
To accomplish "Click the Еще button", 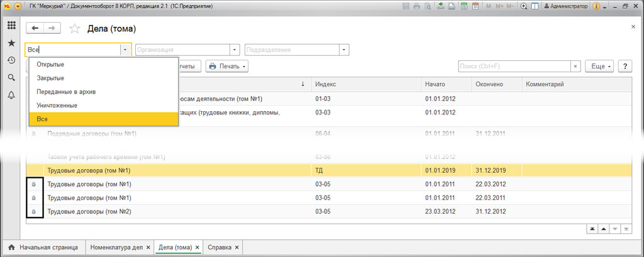I will click(599, 66).
